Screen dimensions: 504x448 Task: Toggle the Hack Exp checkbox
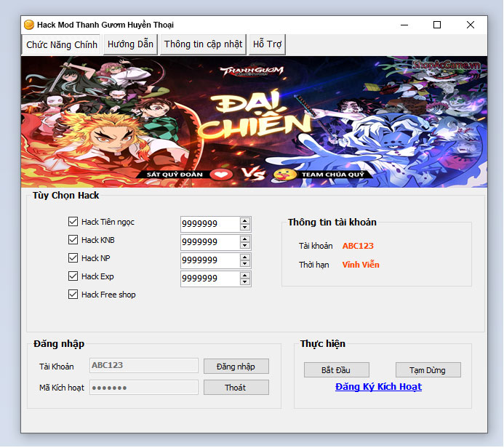point(73,276)
